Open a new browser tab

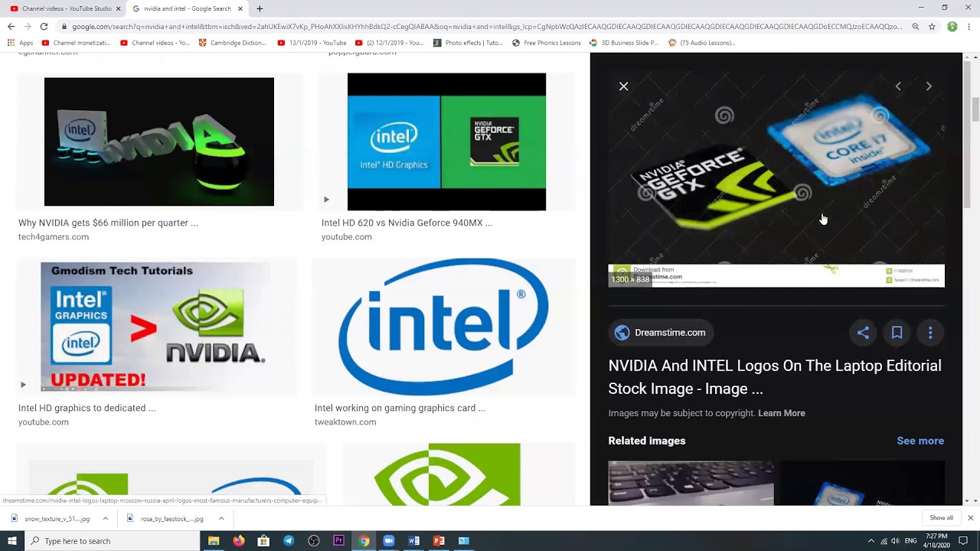click(x=260, y=8)
